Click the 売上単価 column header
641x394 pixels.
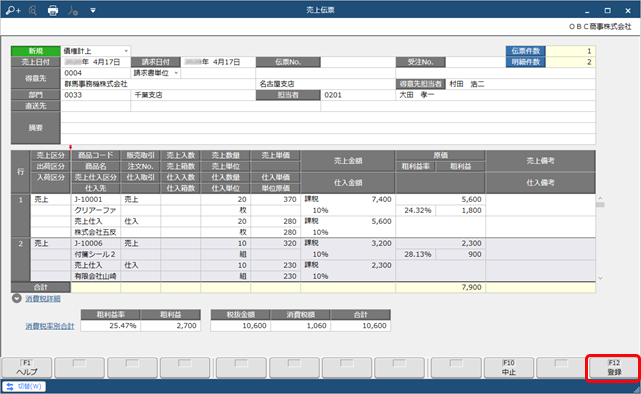[276, 155]
